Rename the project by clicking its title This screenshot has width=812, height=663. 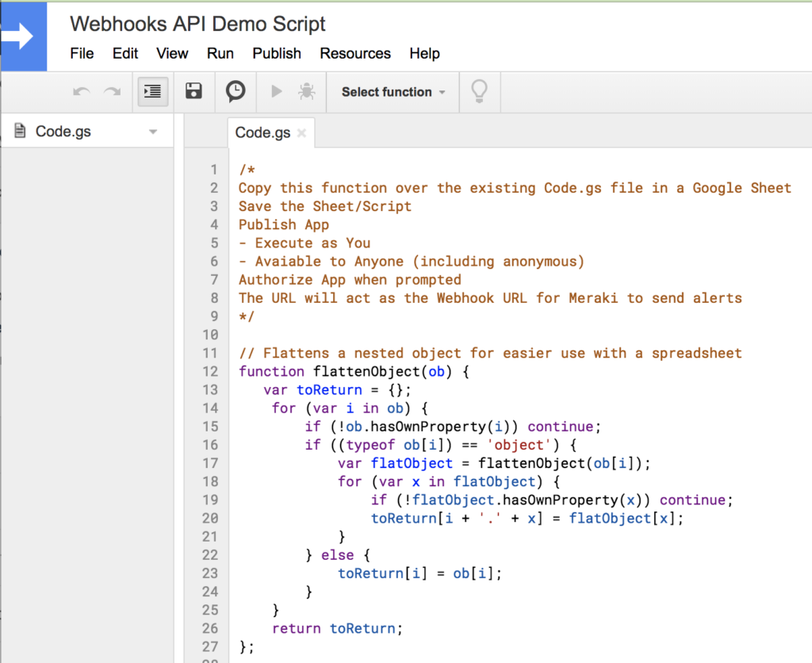[197, 24]
